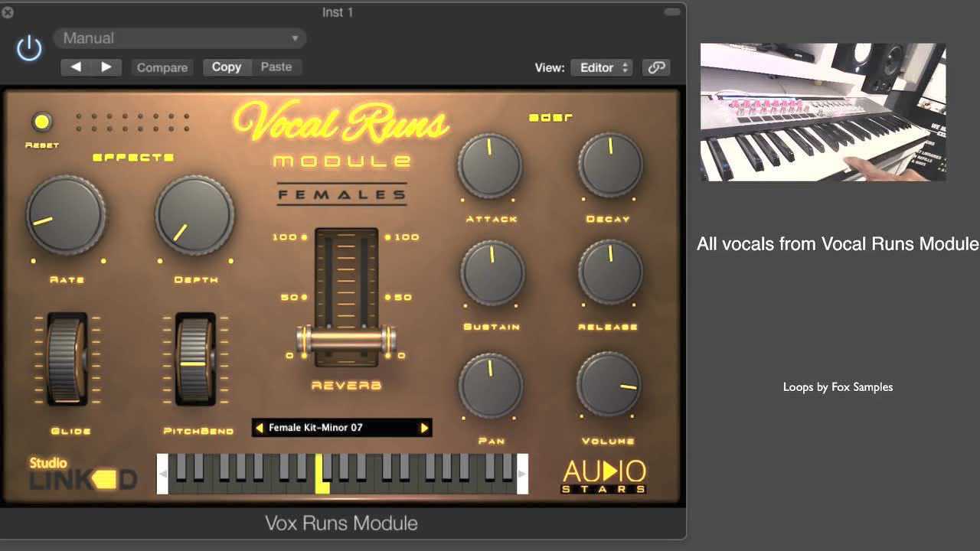Select the previous preset arrow in the header
This screenshot has height=551, width=980.
(76, 67)
